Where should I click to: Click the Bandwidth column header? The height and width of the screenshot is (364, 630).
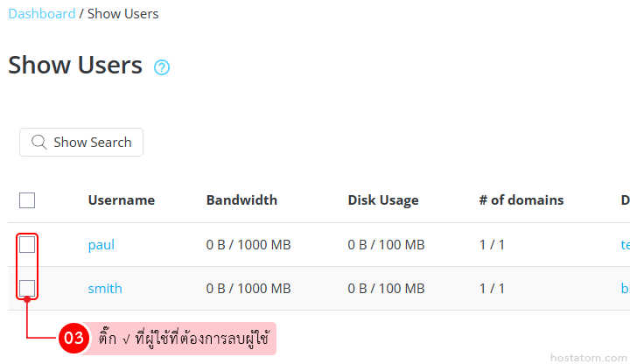[x=241, y=200]
